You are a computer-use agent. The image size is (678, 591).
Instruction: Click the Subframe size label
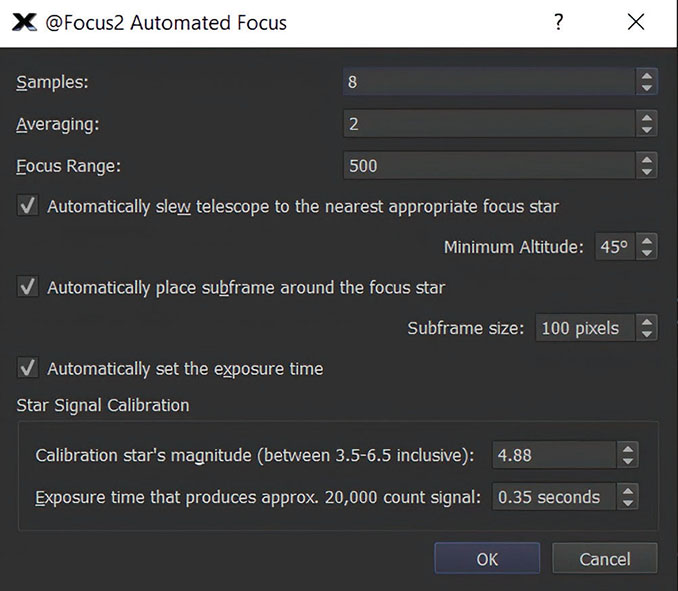(x=466, y=328)
